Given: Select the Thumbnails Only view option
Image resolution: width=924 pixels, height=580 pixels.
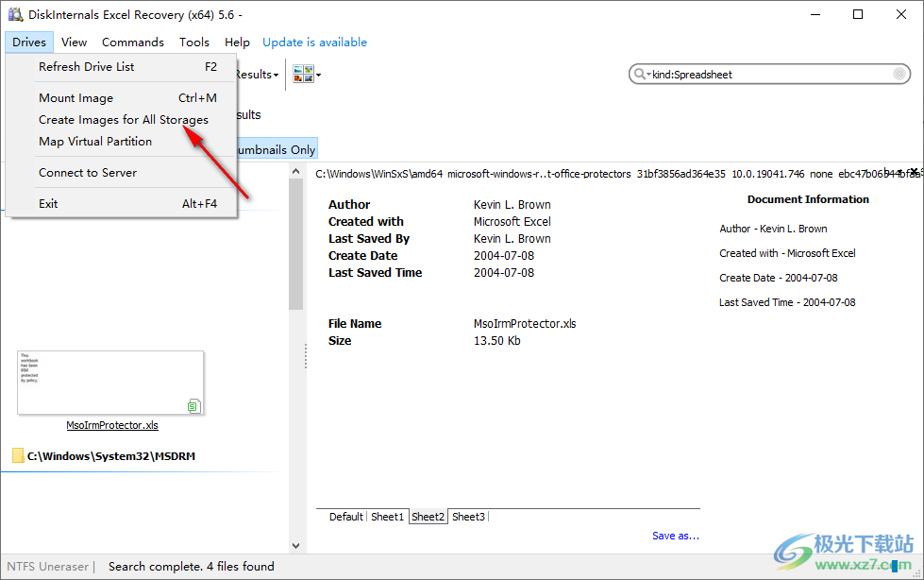Looking at the screenshot, I should tap(277, 150).
